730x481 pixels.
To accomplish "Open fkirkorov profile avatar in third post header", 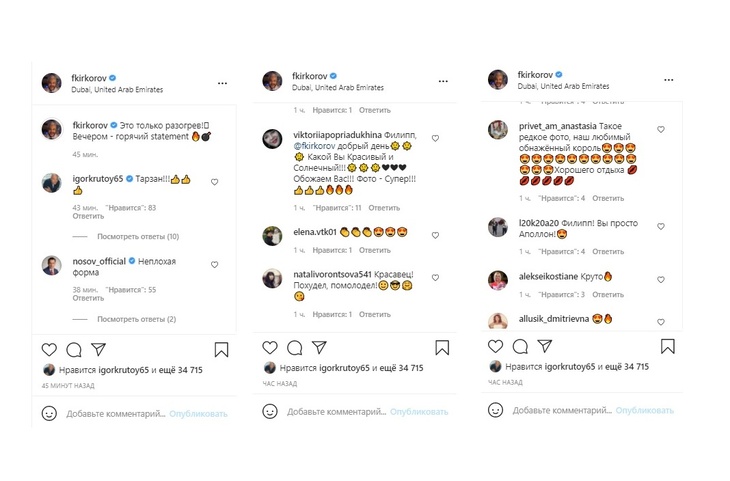I will point(498,81).
